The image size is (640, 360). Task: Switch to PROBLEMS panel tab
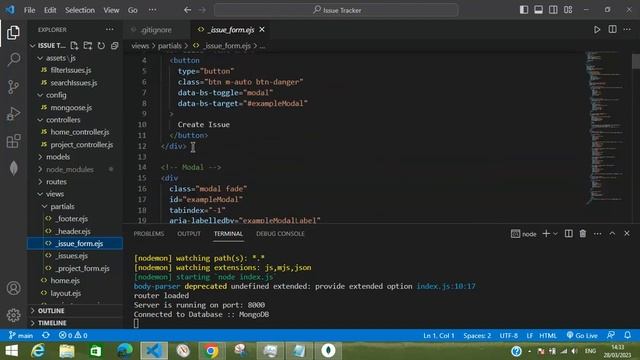coord(149,233)
